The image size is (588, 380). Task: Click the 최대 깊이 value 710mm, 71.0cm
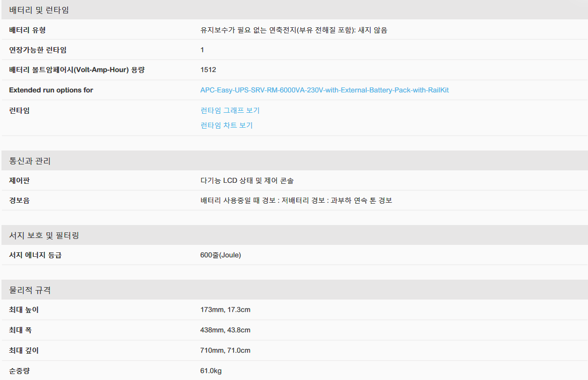click(x=225, y=351)
